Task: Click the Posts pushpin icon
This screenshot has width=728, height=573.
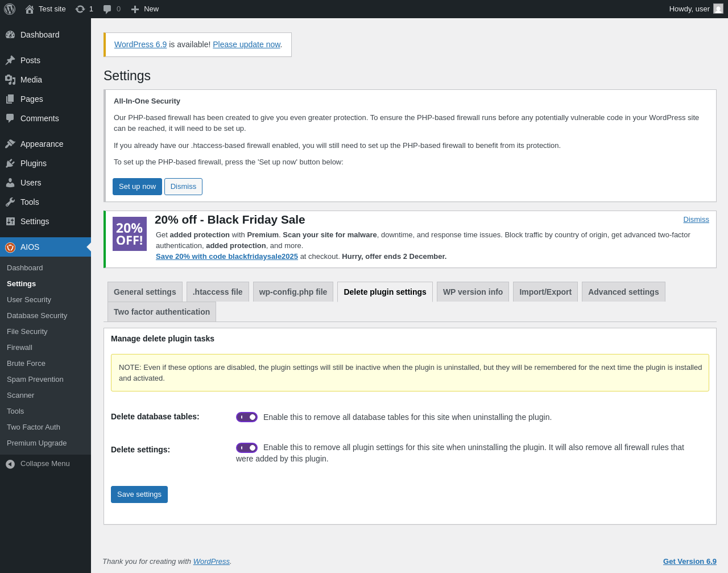Action: pyautogui.click(x=10, y=60)
